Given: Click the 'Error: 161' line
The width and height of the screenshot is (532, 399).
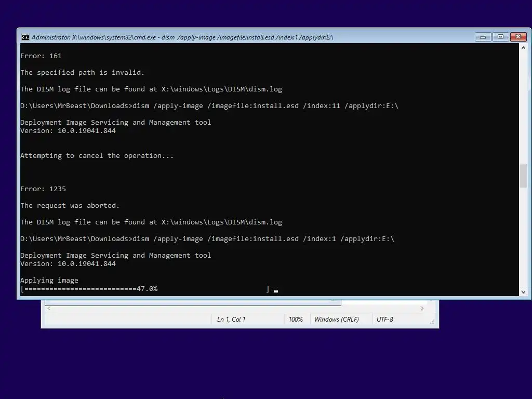Looking at the screenshot, I should tap(41, 56).
